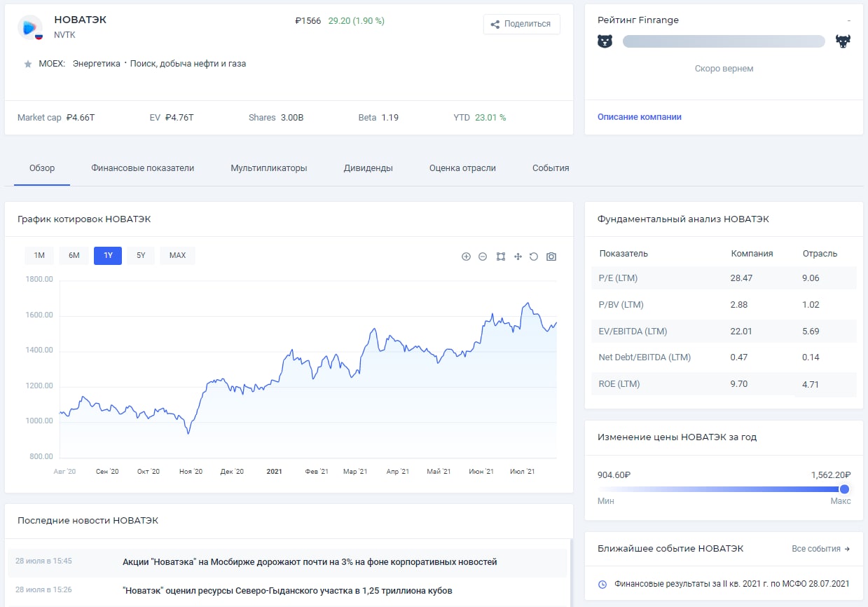Screen dimensions: 868x607
Task: Open the news about Северо-Гыданский участок
Action: 287,591
